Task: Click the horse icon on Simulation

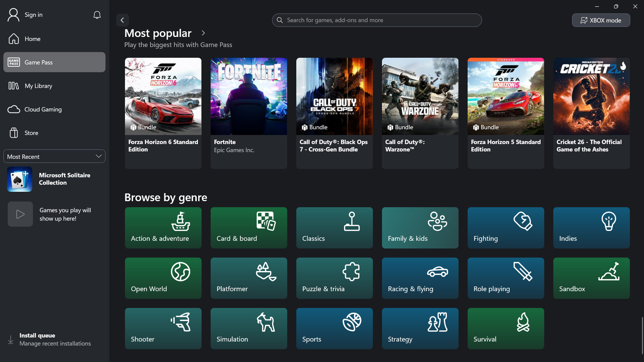Action: tap(266, 322)
